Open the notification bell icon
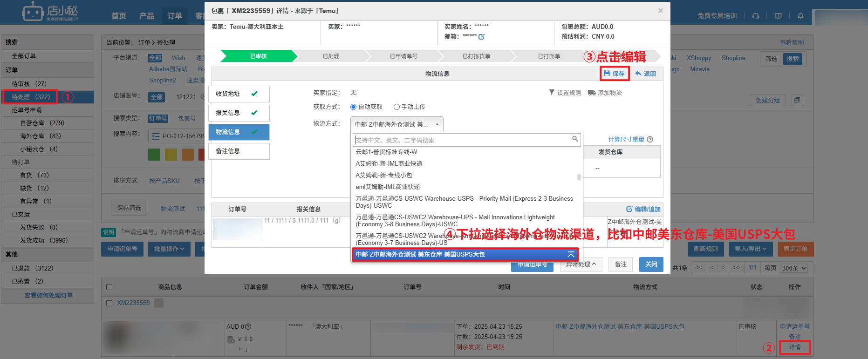This screenshot has height=359, width=868. tap(800, 16)
